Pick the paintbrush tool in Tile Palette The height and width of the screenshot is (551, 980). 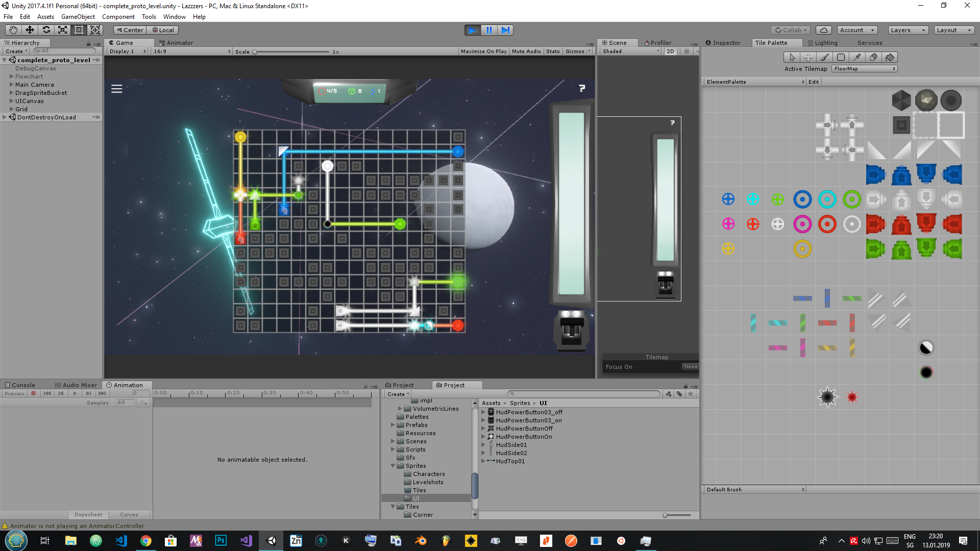coord(824,57)
